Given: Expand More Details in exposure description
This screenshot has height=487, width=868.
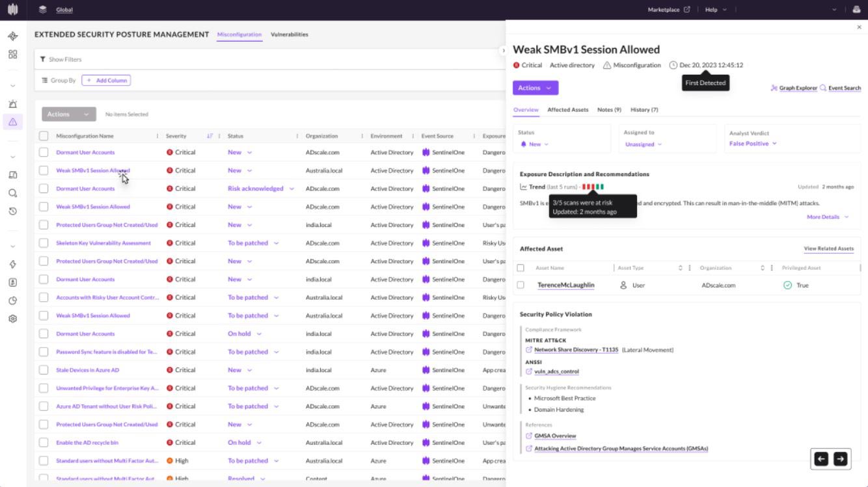Looking at the screenshot, I should (x=828, y=217).
